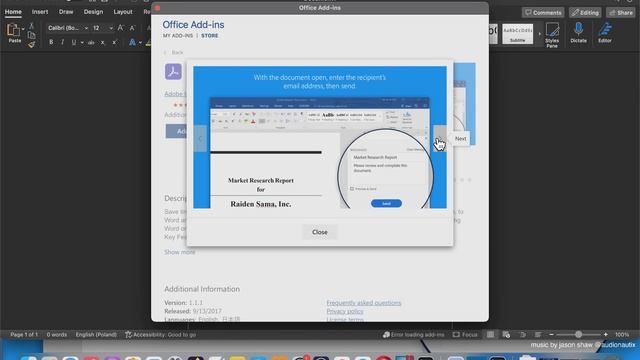Select Web Layout view icon
Image resolution: width=640 pixels, height=360 pixels.
coord(506,335)
